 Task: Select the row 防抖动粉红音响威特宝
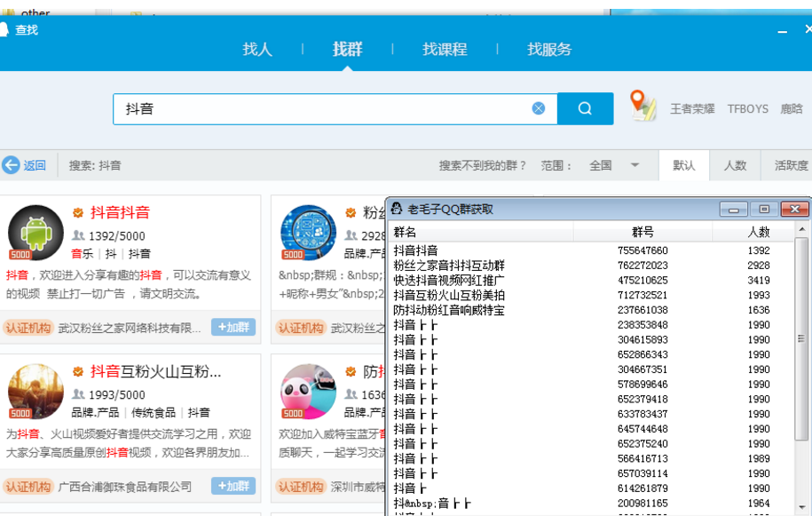pos(590,310)
